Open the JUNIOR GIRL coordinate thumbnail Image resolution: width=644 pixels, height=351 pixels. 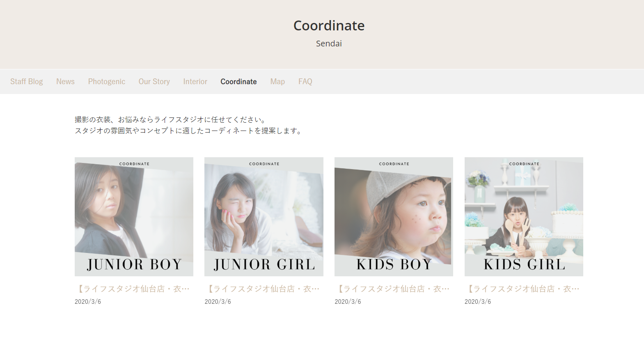(264, 217)
